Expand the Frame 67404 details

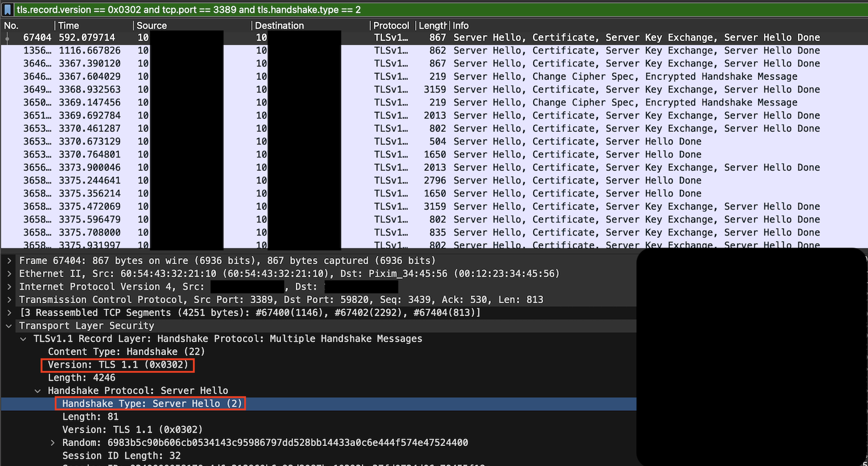click(9, 261)
